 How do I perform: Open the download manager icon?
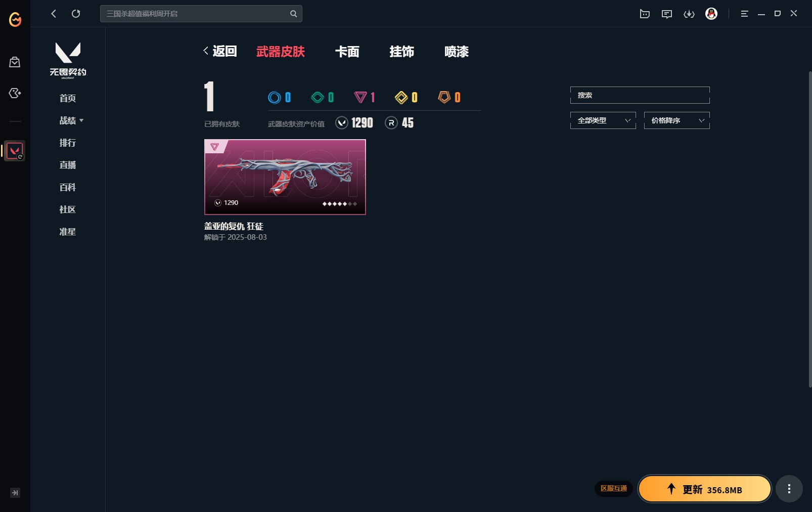(x=689, y=14)
